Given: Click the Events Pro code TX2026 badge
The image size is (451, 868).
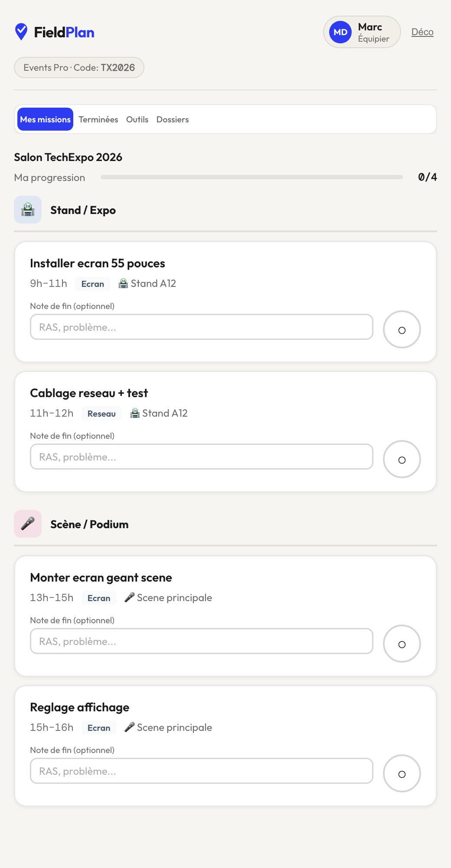Looking at the screenshot, I should (x=79, y=68).
